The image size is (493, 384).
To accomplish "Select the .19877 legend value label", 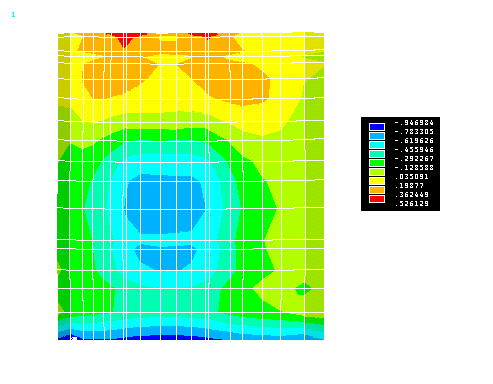I will 409,186.
